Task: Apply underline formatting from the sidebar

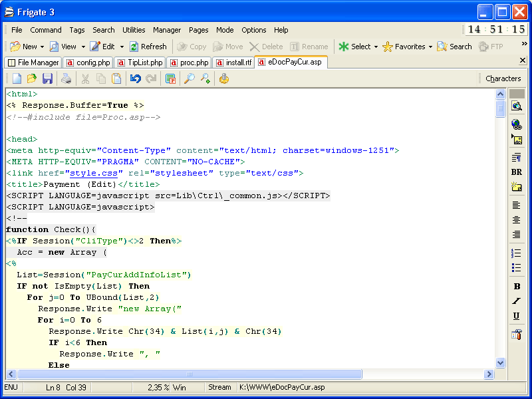Action: click(x=517, y=316)
